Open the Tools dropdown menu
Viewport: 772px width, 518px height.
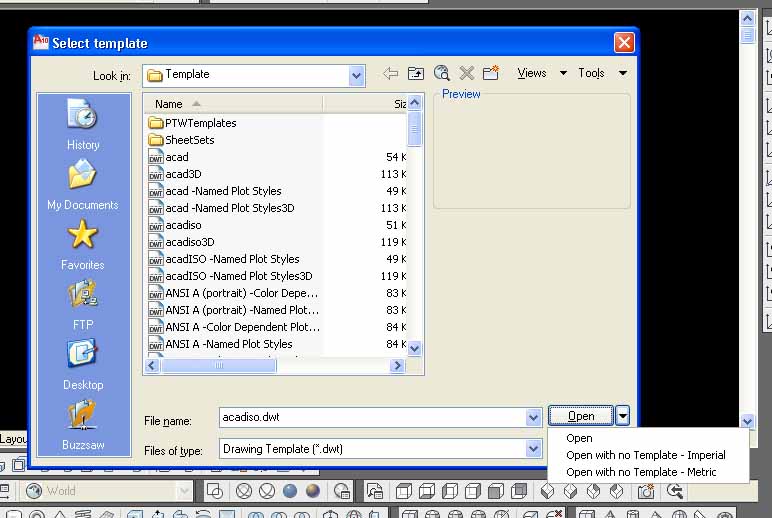coord(603,73)
